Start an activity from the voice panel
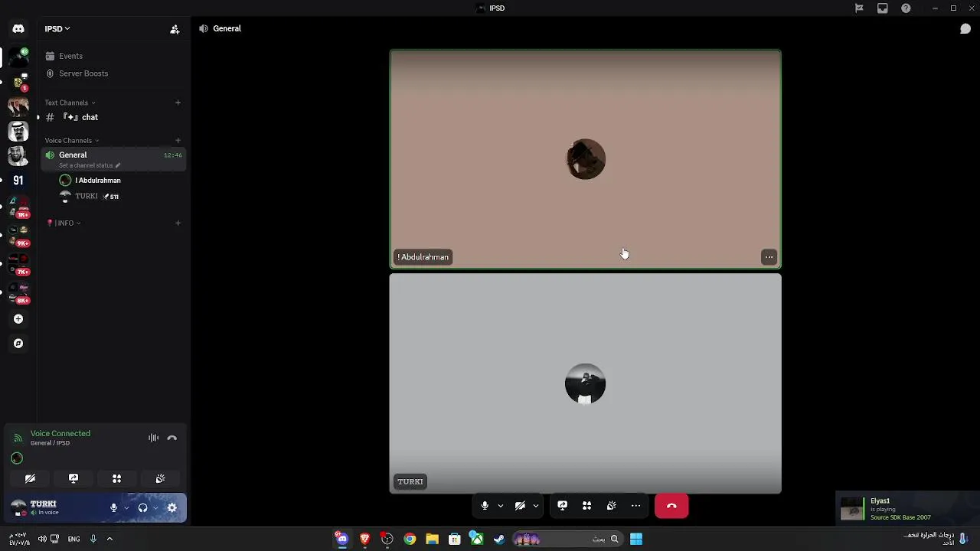 coord(116,478)
